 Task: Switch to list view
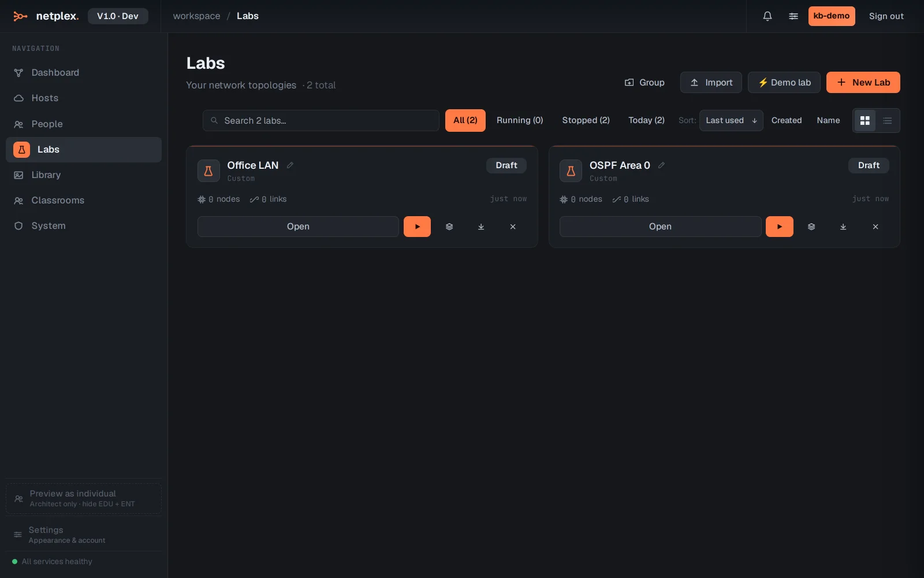[888, 121]
